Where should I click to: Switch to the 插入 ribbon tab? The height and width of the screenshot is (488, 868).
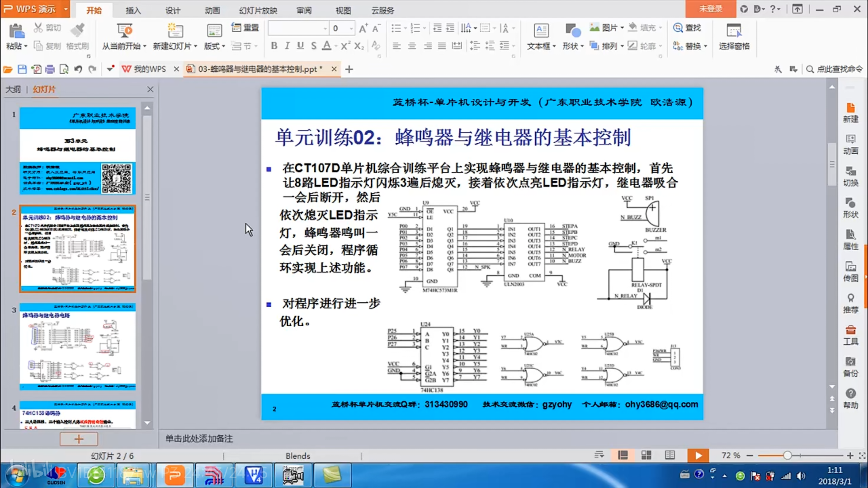(x=133, y=10)
